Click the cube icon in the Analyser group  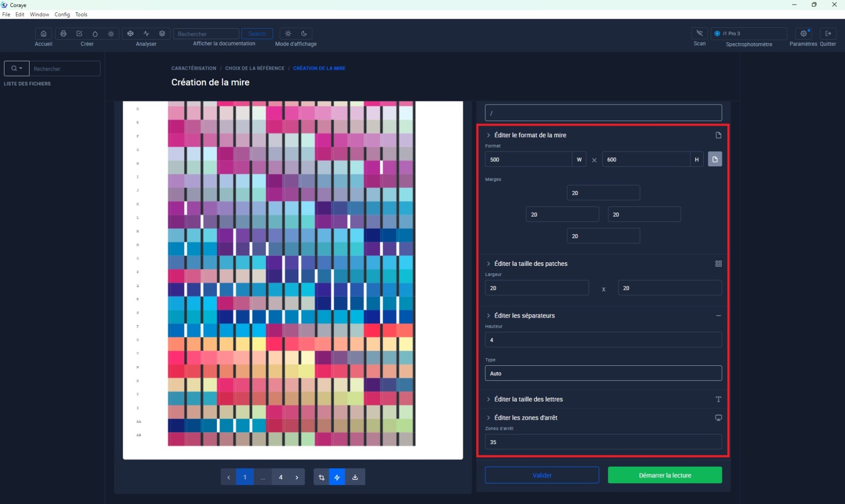point(130,34)
